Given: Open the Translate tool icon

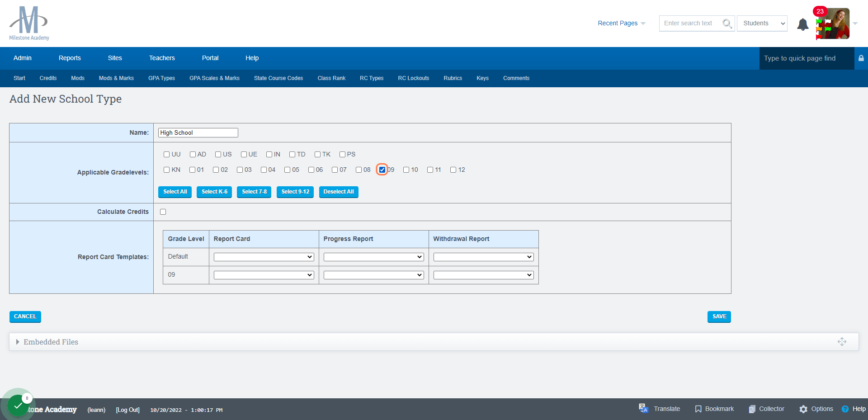Looking at the screenshot, I should tap(643, 408).
